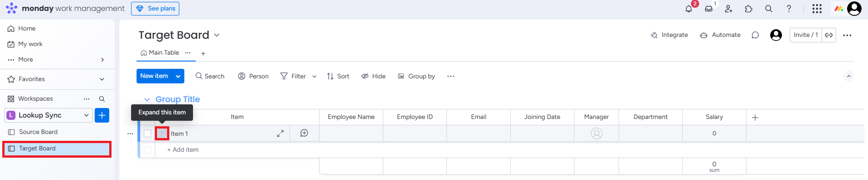Viewport: 868px width, 180px height.
Task: Add a new board view with plus
Action: click(203, 53)
